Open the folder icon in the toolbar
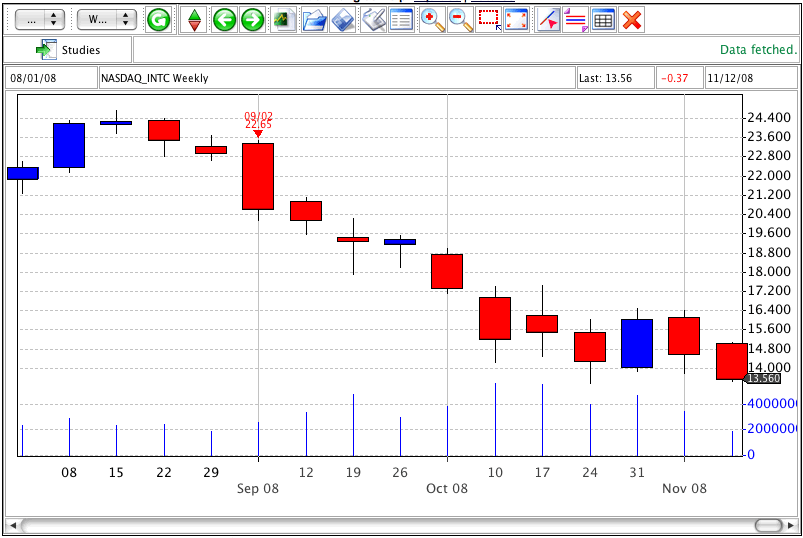 314,19
